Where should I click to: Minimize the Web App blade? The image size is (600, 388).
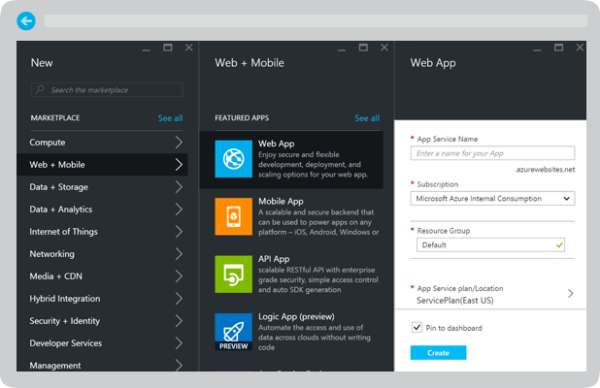pyautogui.click(x=537, y=50)
